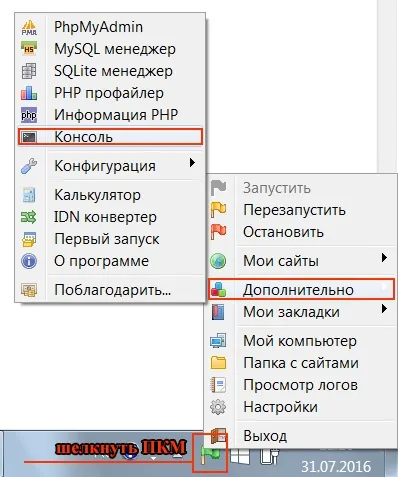The width and height of the screenshot is (398, 477).
Task: Open PhpMyAdmin via its PMA icon
Action: [x=29, y=27]
